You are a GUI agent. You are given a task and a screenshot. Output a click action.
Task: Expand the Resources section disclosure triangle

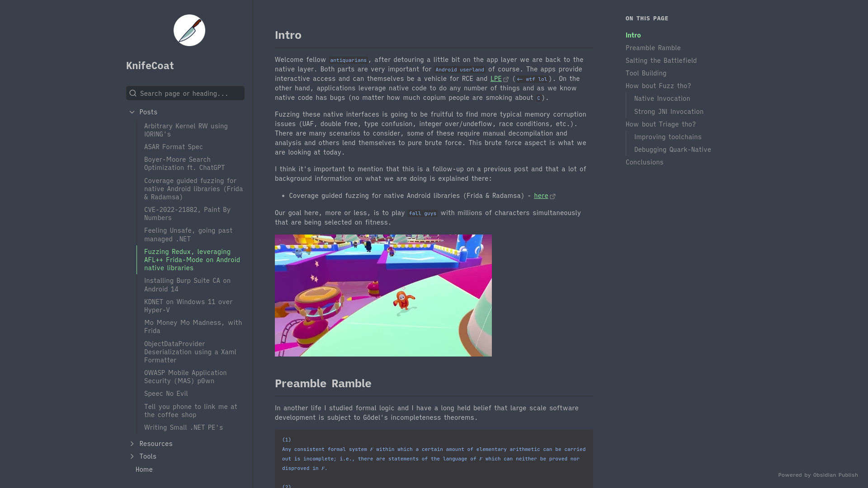coord(132,443)
